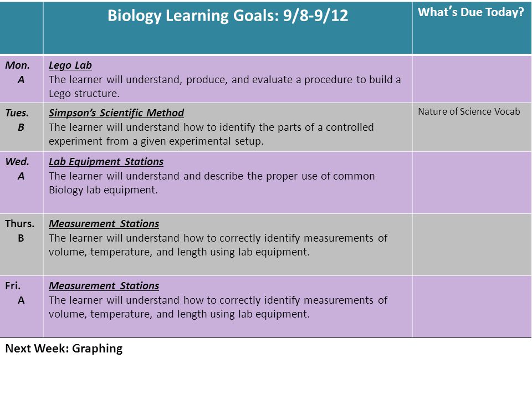Click Thursday's volume and temperature goal text

coord(218,245)
